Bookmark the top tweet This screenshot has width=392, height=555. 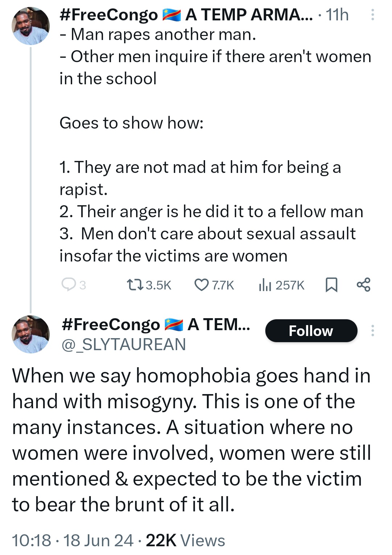coord(331,285)
